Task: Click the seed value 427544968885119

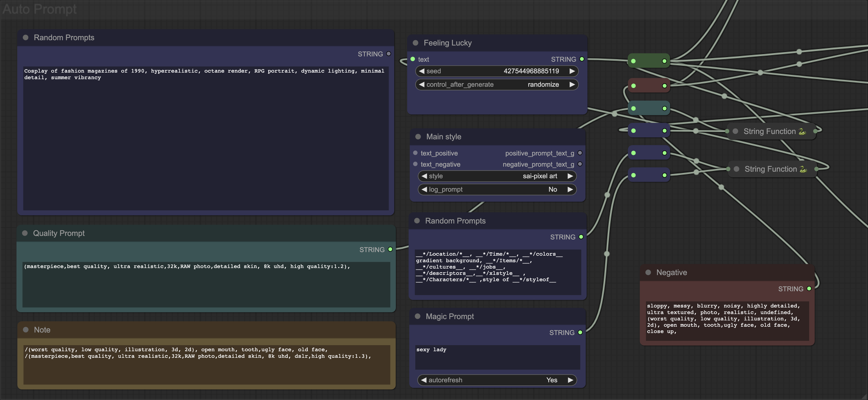Action: click(531, 71)
